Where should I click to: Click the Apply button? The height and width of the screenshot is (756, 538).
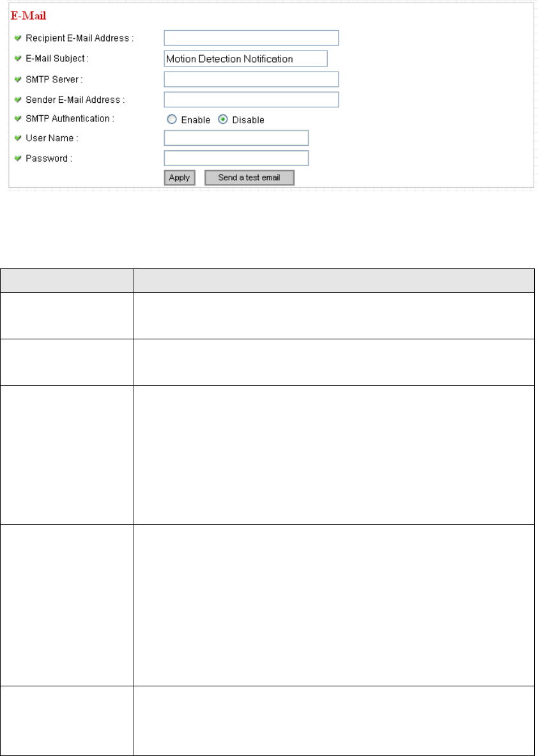180,178
